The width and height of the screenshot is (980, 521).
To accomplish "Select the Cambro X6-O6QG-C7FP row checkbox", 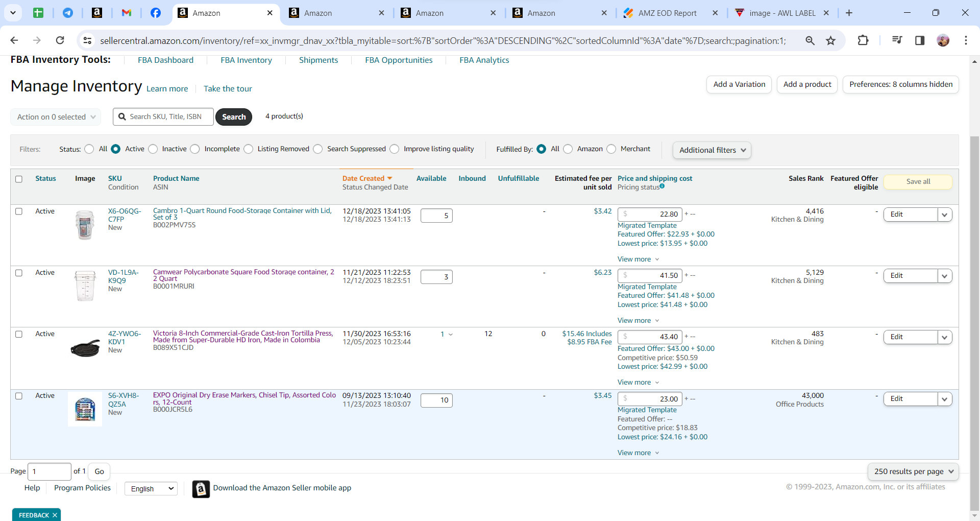I will 19,211.
